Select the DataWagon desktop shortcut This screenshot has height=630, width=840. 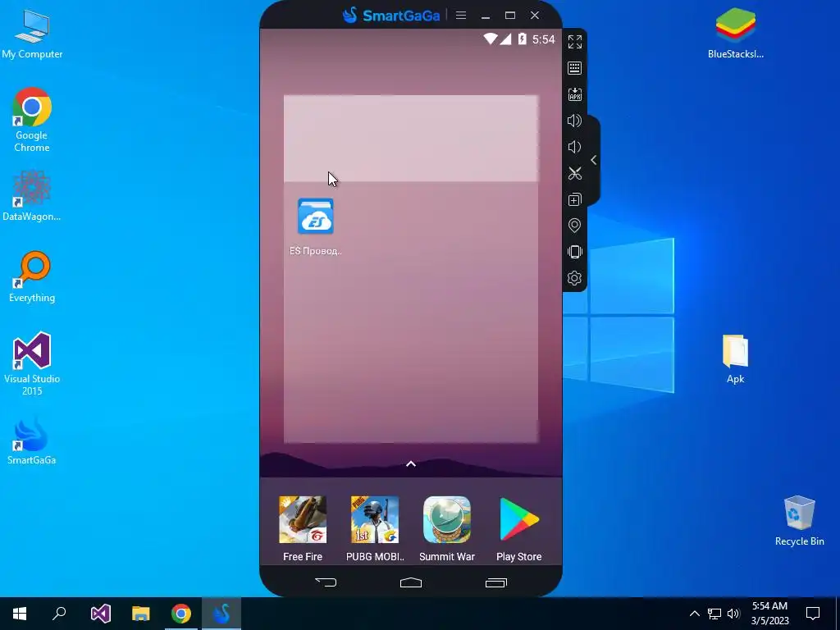coord(32,196)
